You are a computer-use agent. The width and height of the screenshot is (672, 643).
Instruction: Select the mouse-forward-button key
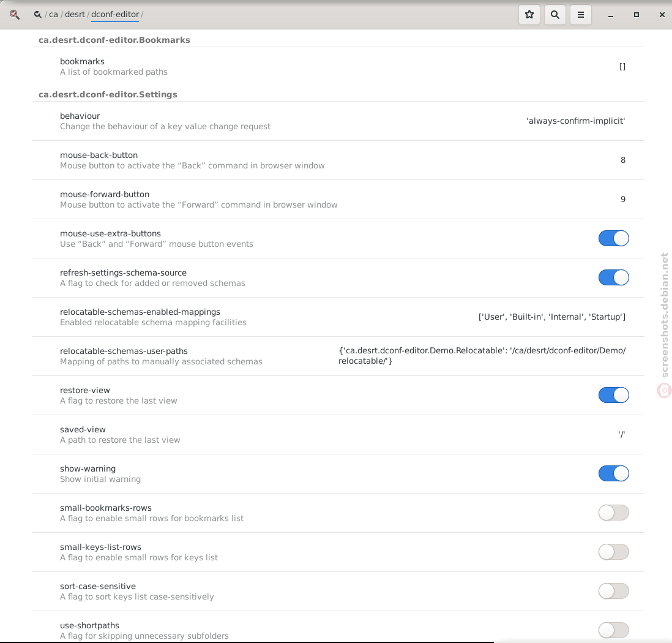(338, 199)
